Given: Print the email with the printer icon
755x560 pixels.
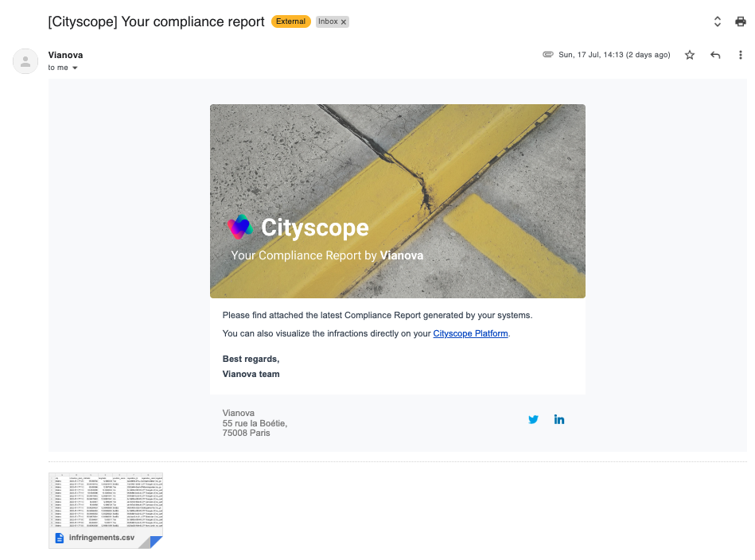Looking at the screenshot, I should [740, 21].
